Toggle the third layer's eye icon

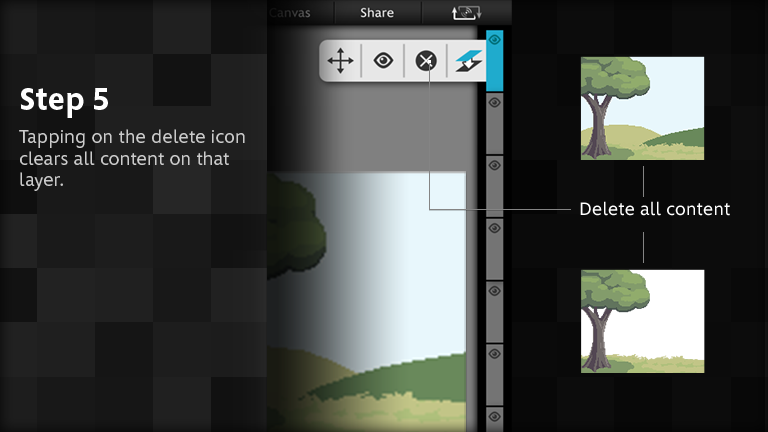pyautogui.click(x=495, y=165)
